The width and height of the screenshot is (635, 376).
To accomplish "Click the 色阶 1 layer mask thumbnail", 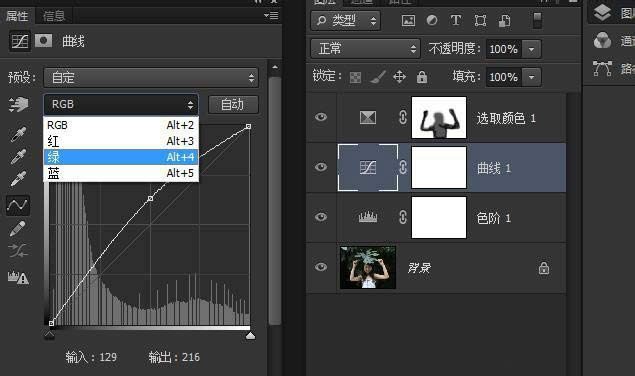I will [439, 218].
